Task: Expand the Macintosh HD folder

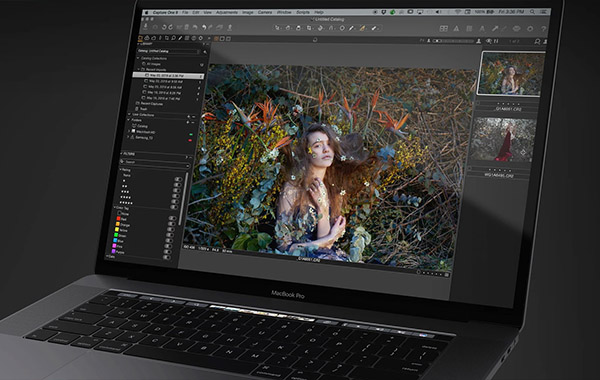Action: click(x=129, y=131)
